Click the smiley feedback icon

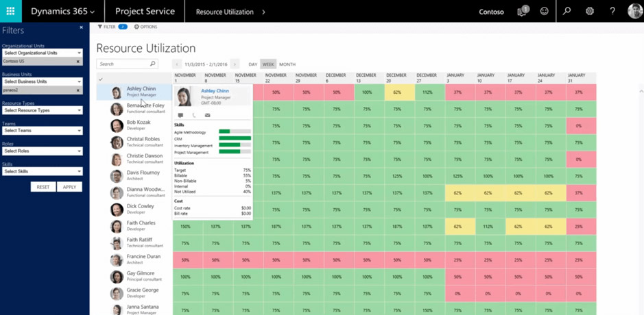click(x=544, y=12)
